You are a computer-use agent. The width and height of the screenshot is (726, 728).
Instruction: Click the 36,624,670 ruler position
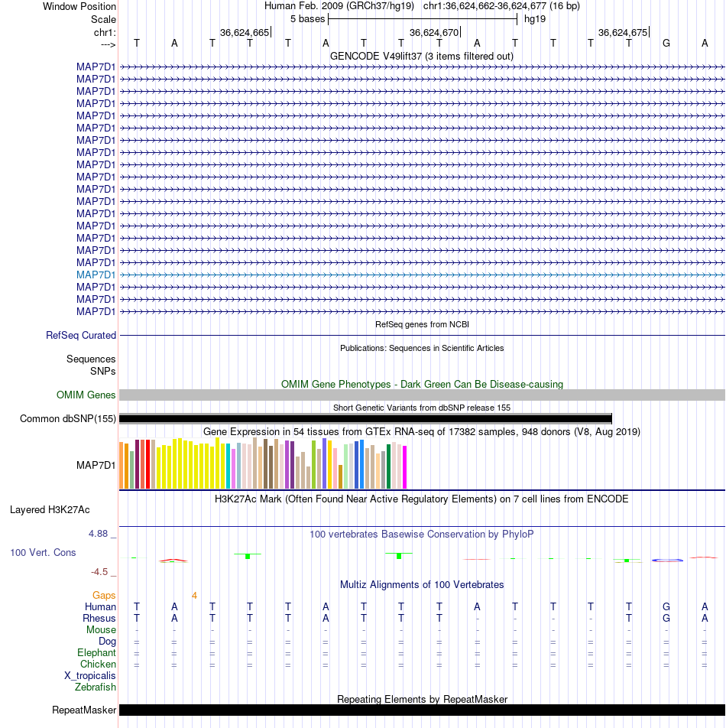tap(434, 32)
